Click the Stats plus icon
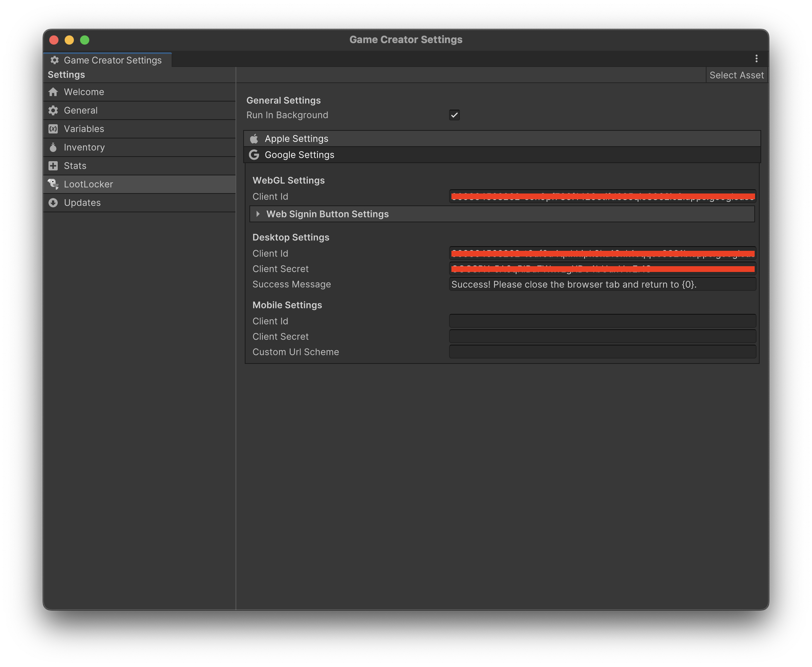 (53, 166)
